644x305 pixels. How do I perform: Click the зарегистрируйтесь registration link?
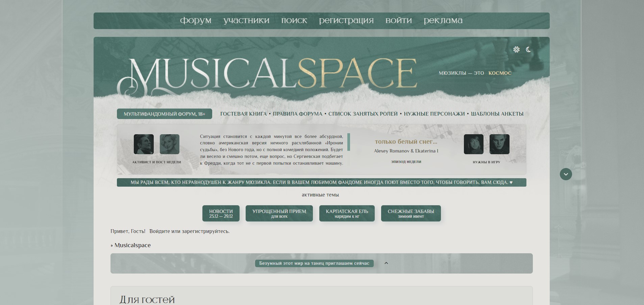[205, 231]
